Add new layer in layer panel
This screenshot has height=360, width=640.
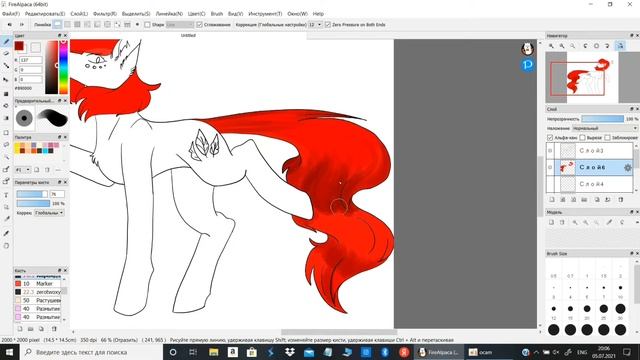click(x=552, y=200)
